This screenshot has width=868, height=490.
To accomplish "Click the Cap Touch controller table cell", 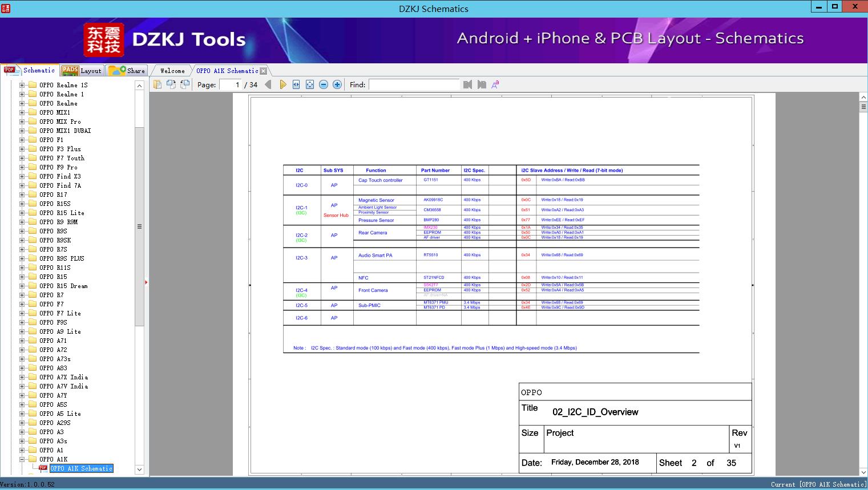I will (380, 180).
